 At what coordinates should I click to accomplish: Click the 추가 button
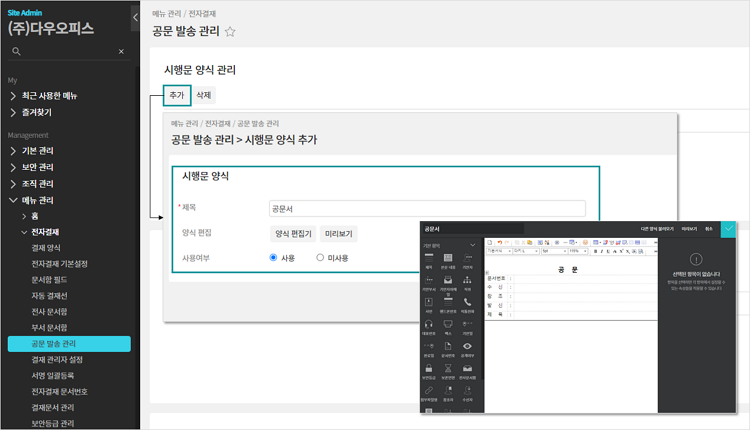coord(177,95)
